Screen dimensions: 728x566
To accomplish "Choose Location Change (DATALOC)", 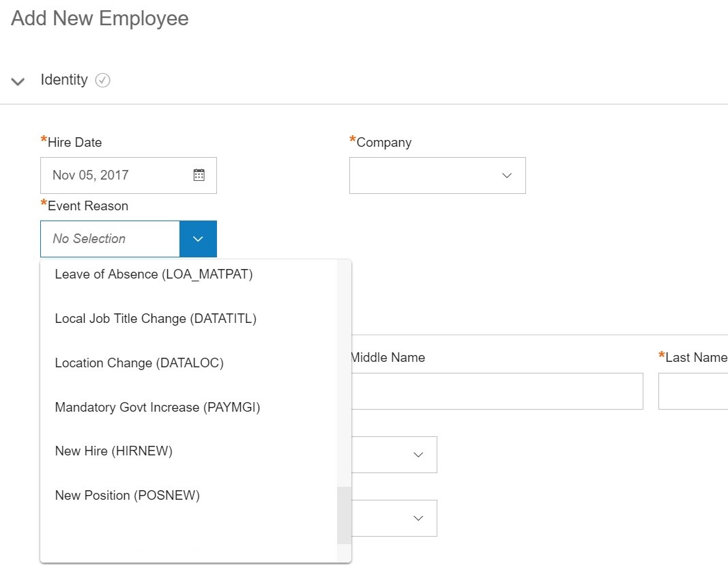I will 139,363.
